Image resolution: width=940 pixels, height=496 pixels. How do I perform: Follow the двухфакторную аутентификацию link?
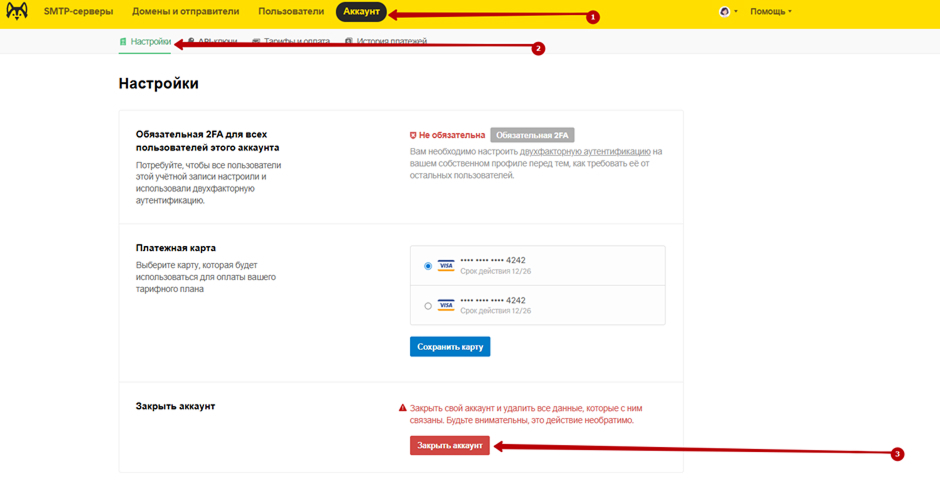585,152
